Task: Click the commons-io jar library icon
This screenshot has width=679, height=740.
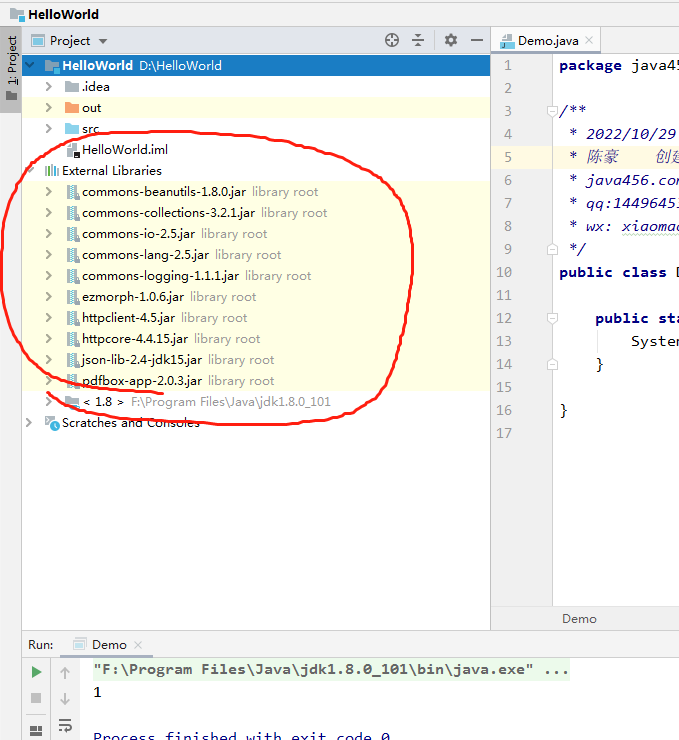Action: click(x=73, y=234)
